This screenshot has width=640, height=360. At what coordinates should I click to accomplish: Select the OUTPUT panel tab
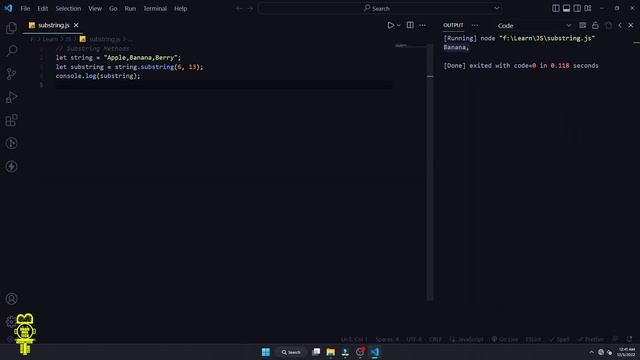[x=453, y=25]
